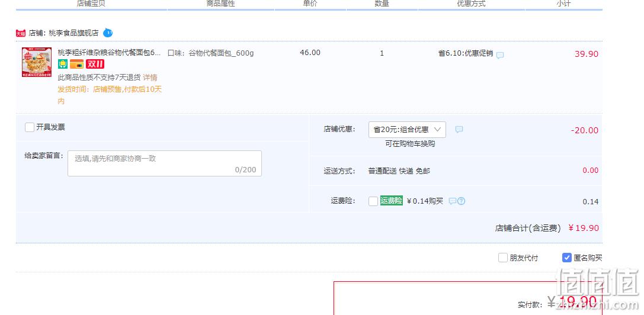The image size is (644, 315).
Task: Click the flavor text 谷物代餐面包_600g
Action: 222,53
